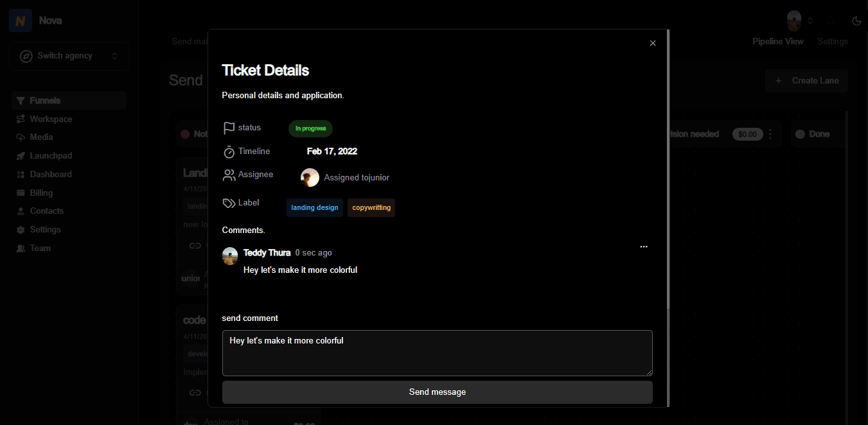Click the Dashboard grid icon
The width and height of the screenshot is (868, 425).
click(x=21, y=175)
